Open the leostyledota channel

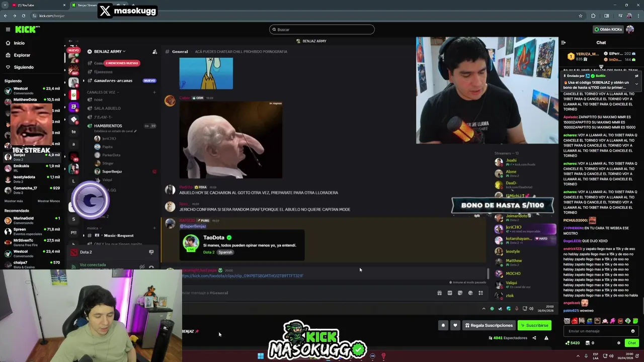coord(32,179)
